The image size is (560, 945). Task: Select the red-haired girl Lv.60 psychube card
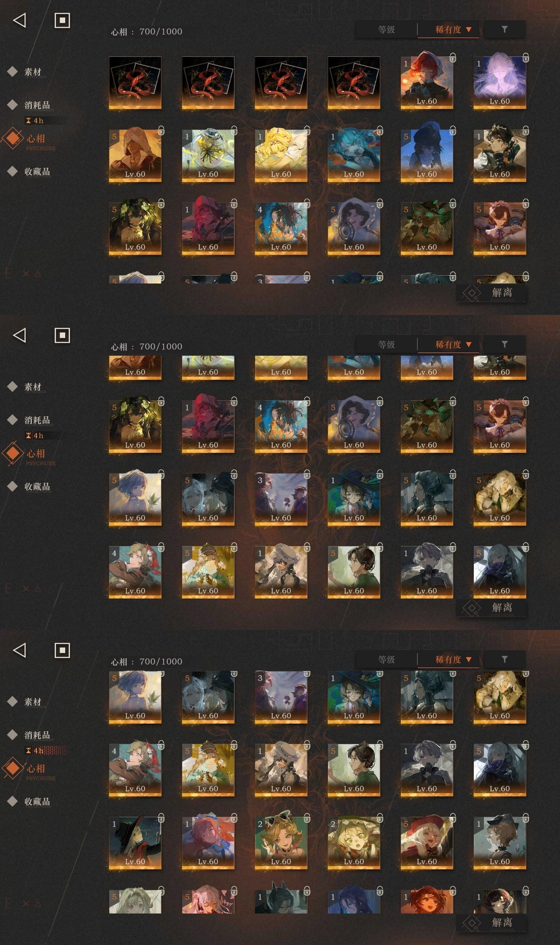[427, 81]
